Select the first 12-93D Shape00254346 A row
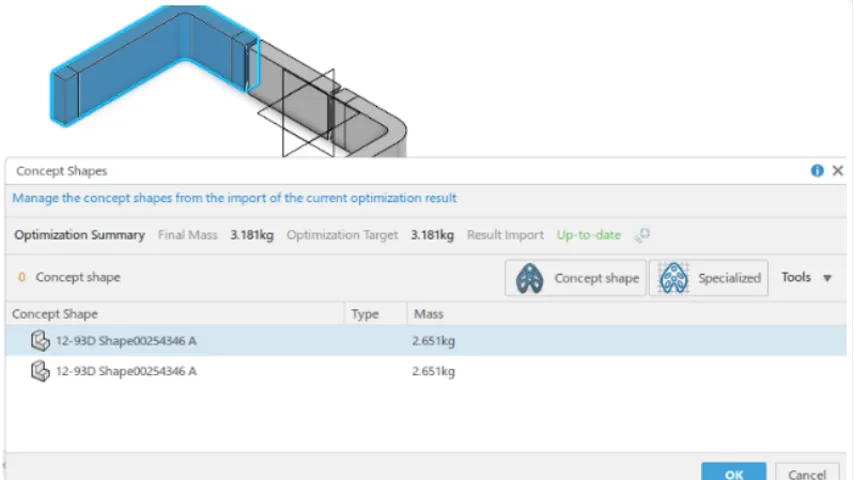Screen dimensions: 854x480 (x=126, y=341)
